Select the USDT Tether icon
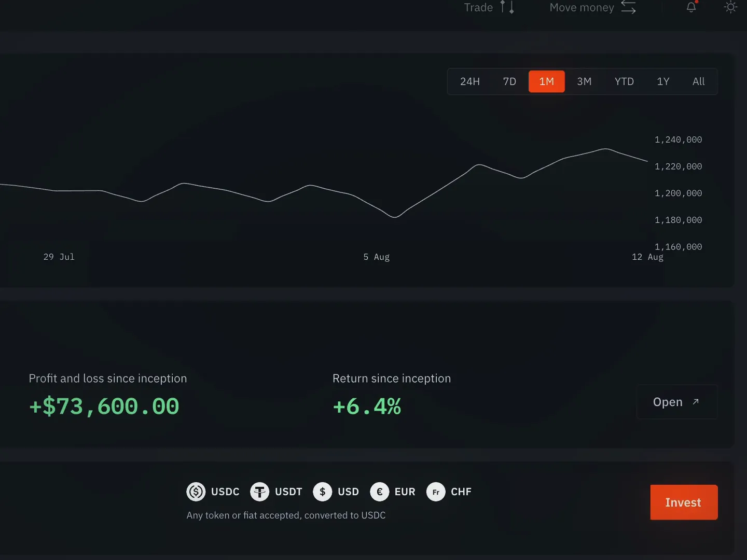The width and height of the screenshot is (747, 560). point(260,492)
